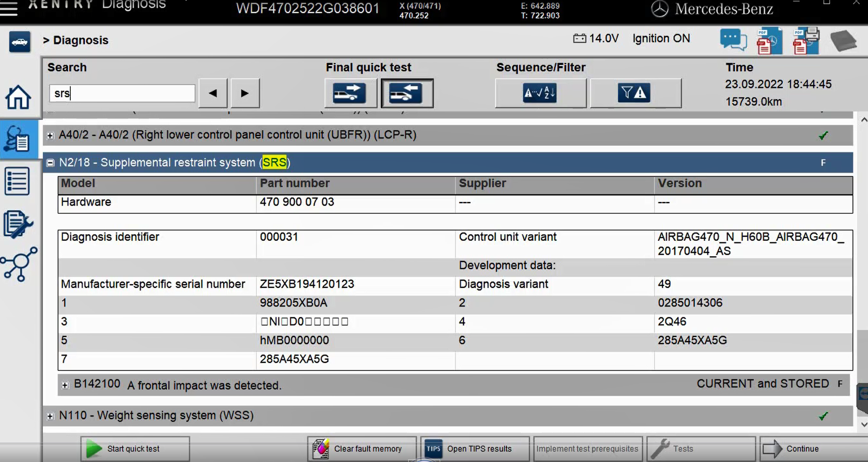The image size is (868, 462).
Task: Click the battery voltage 14.0V indicator
Action: tap(596, 38)
